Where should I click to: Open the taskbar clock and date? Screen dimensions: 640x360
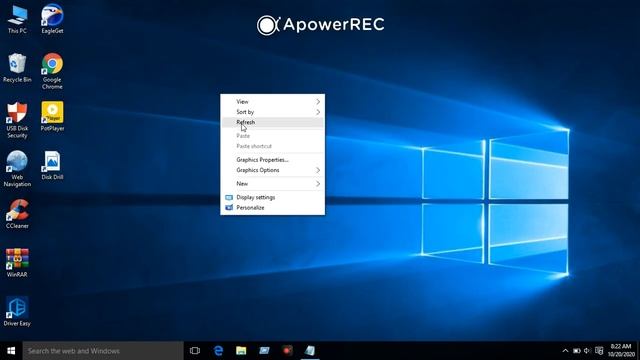[x=621, y=351]
